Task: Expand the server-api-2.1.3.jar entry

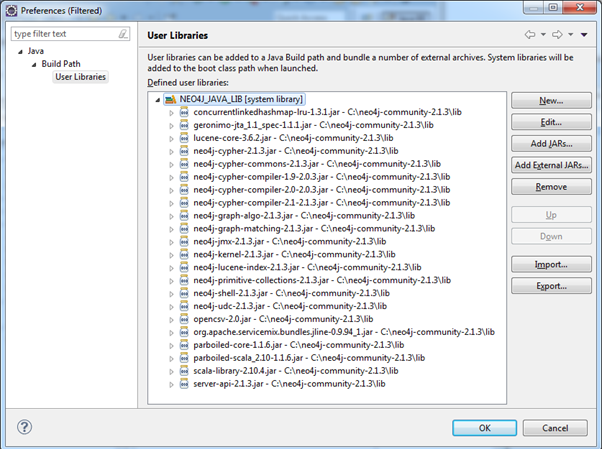Action: point(171,384)
